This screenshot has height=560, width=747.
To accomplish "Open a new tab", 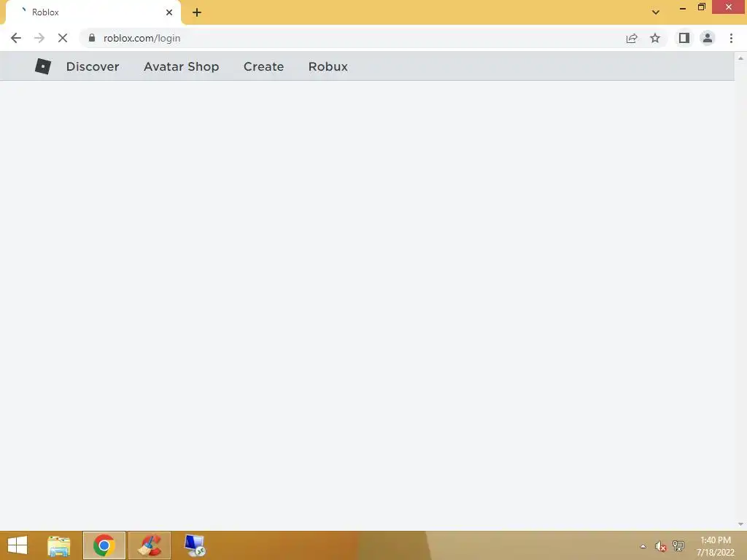I will [x=197, y=12].
